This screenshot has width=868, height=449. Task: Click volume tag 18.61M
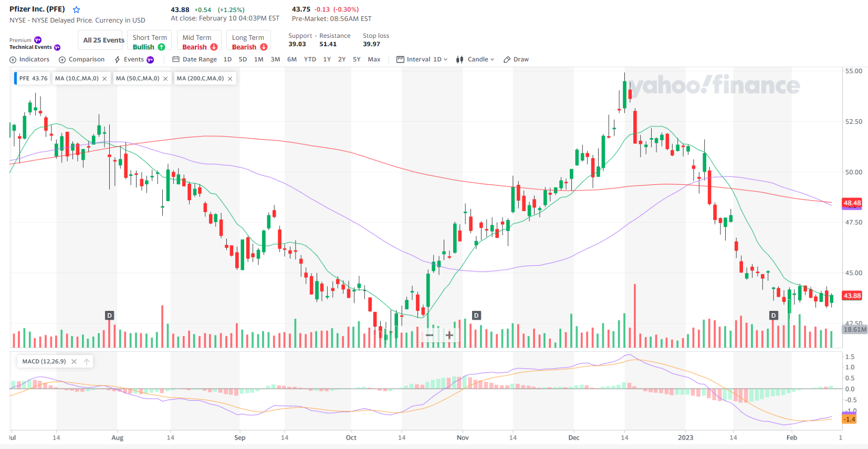pyautogui.click(x=854, y=329)
